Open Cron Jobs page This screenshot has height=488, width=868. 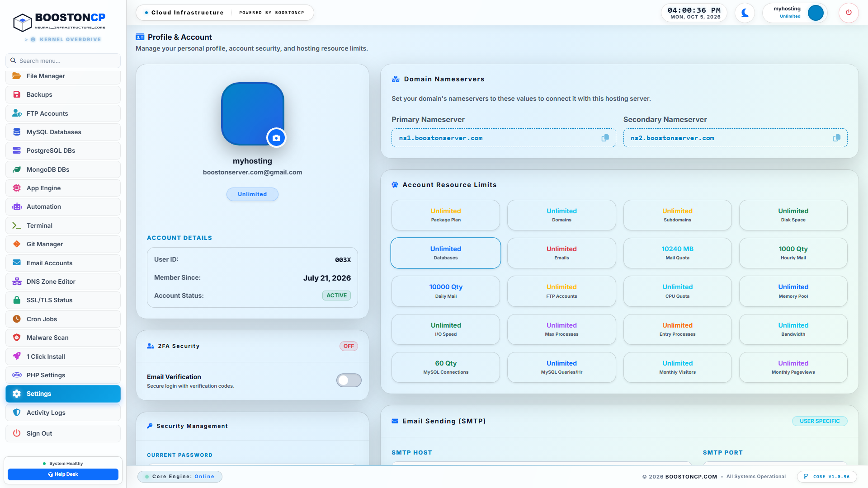[x=63, y=319]
